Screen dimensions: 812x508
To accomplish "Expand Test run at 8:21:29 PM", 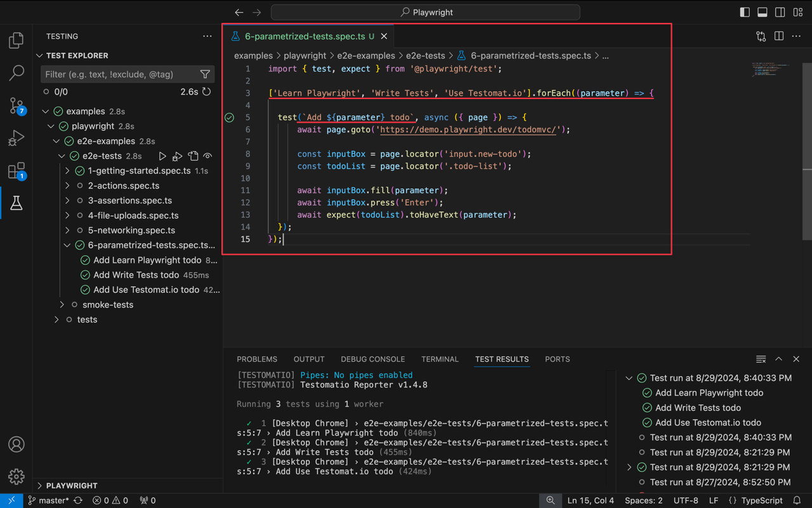I will [629, 467].
